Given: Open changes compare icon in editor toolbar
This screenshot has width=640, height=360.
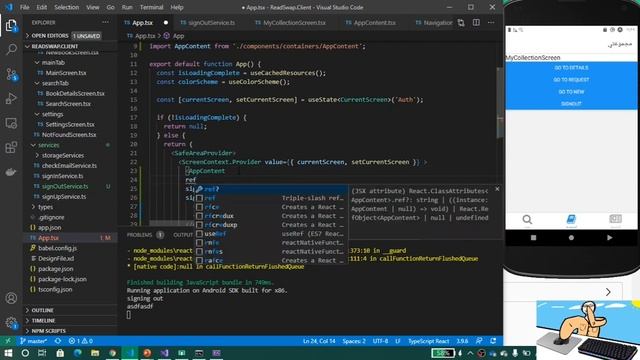Looking at the screenshot, I should 461,23.
